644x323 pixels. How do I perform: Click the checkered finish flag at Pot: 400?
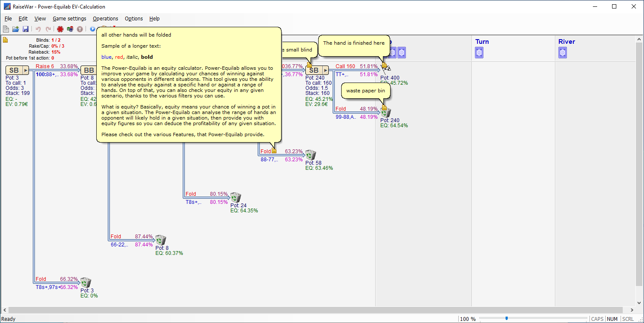click(x=386, y=69)
